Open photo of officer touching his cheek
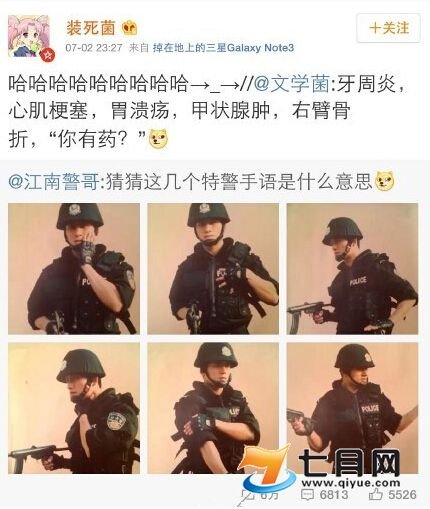The width and height of the screenshot is (430, 509). pyautogui.click(x=74, y=269)
